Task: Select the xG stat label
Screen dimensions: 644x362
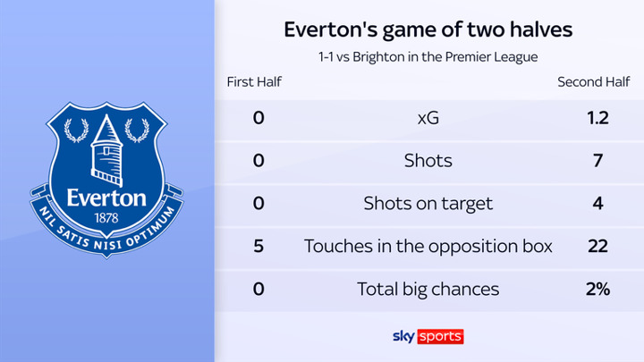Action: (x=428, y=118)
